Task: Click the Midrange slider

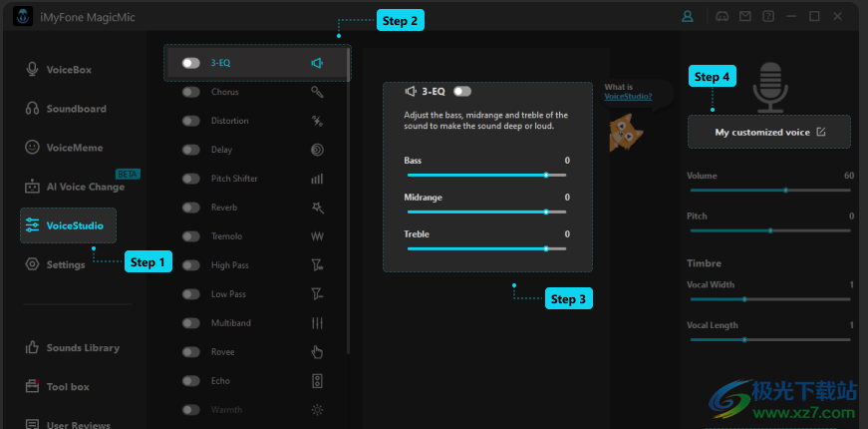Action: (486, 212)
